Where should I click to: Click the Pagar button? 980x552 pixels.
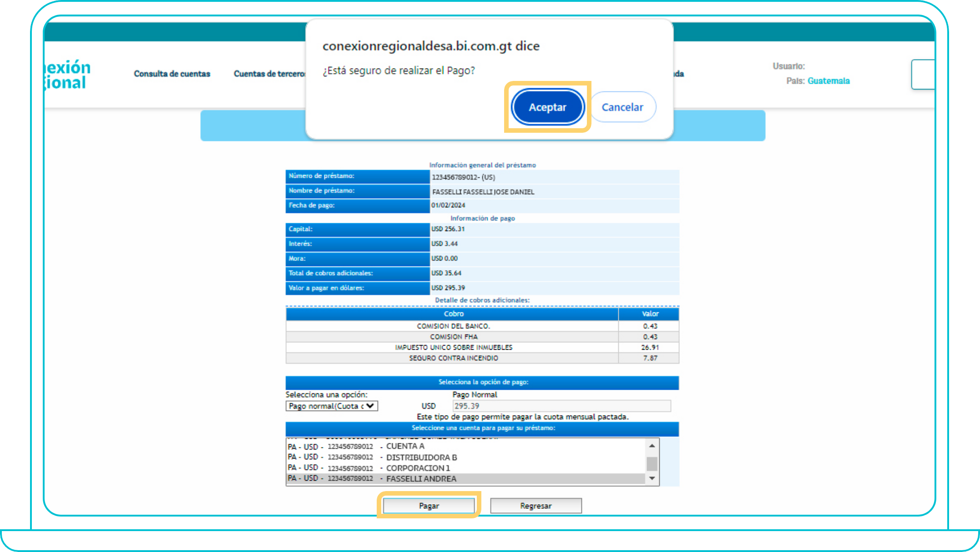click(429, 506)
